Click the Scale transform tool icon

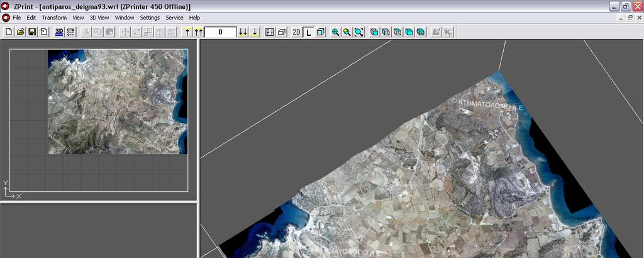point(148,32)
